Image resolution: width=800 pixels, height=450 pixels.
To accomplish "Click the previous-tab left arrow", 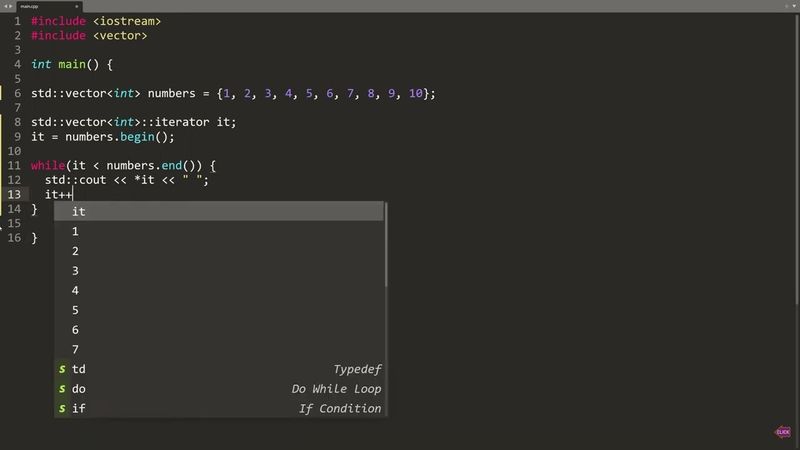I will pyautogui.click(x=6, y=6).
